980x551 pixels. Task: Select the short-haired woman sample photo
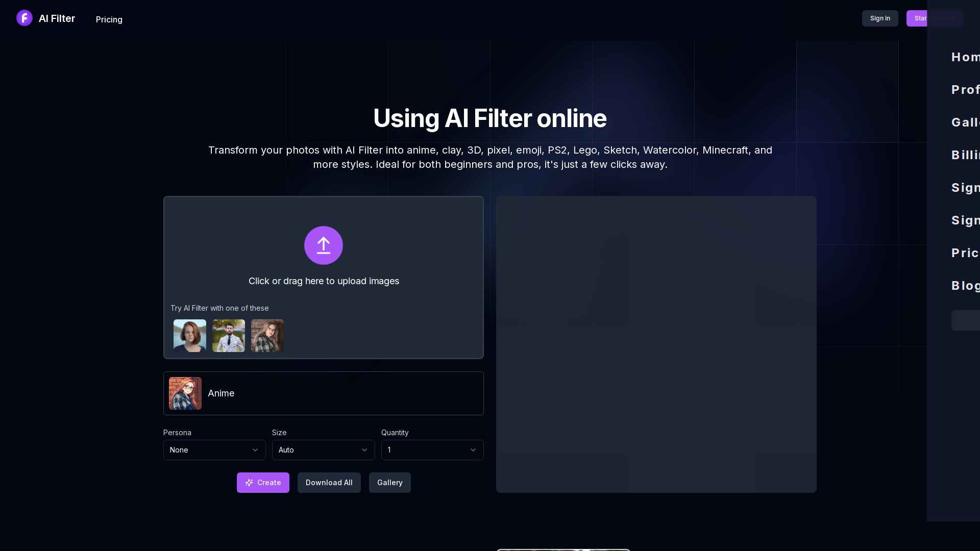click(x=189, y=335)
